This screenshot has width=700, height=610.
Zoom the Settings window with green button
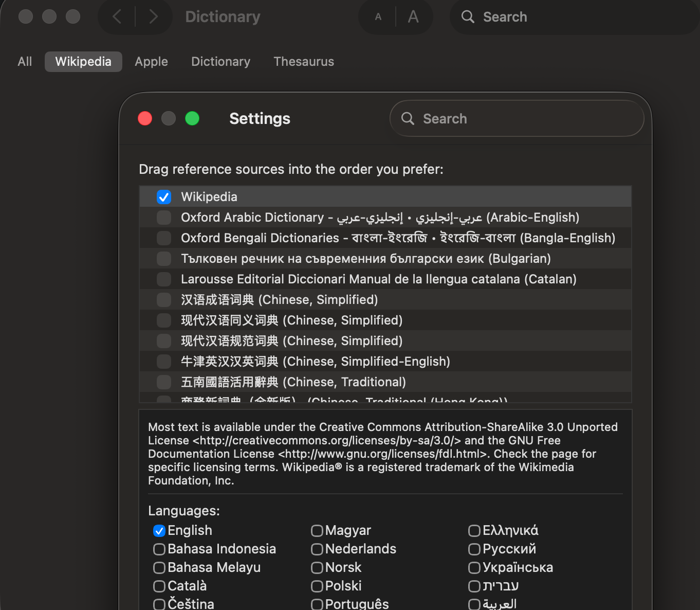click(192, 119)
